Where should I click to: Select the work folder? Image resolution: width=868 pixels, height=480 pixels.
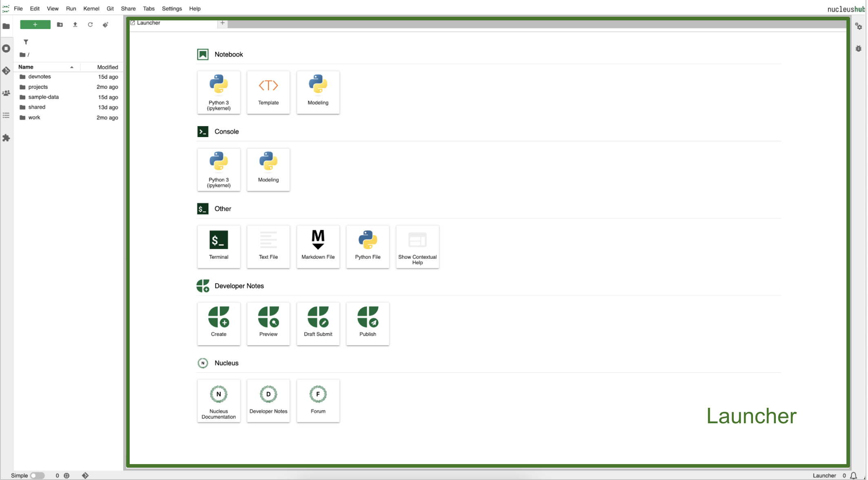point(68,118)
